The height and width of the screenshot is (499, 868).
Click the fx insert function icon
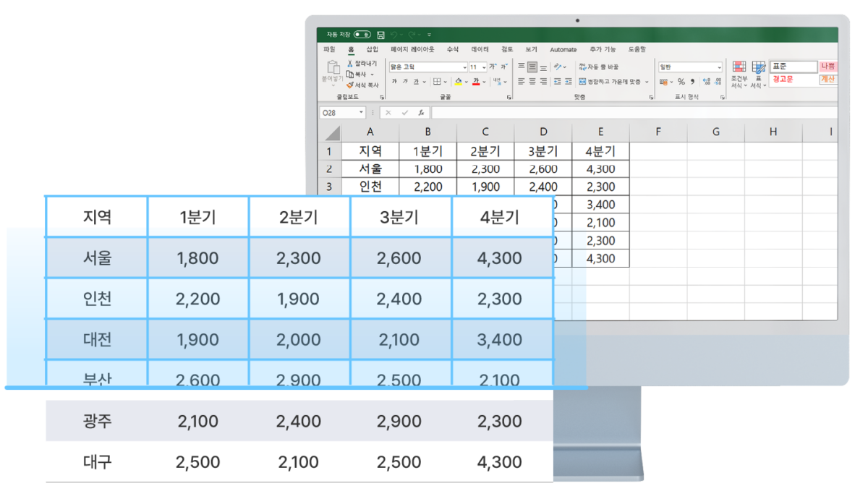pos(421,113)
